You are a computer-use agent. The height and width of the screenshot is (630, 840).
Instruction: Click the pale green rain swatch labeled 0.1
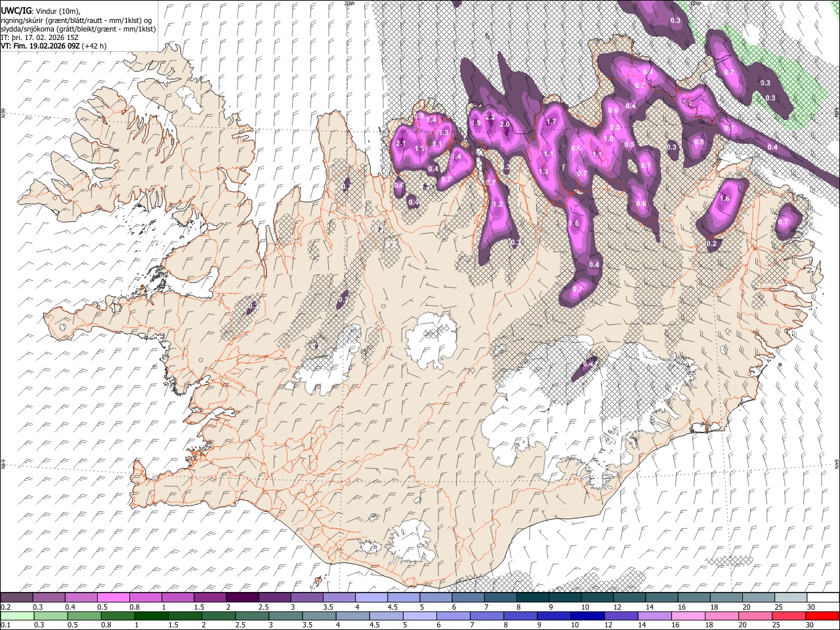pos(17,616)
